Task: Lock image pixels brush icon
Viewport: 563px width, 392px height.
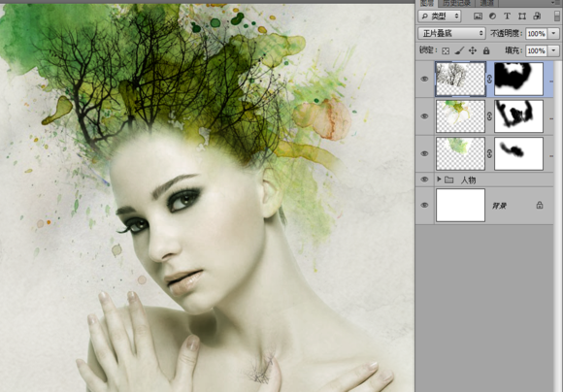Action: coord(459,51)
